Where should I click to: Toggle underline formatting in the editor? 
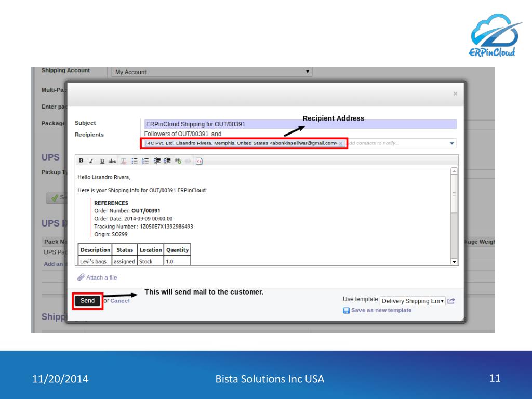102,161
